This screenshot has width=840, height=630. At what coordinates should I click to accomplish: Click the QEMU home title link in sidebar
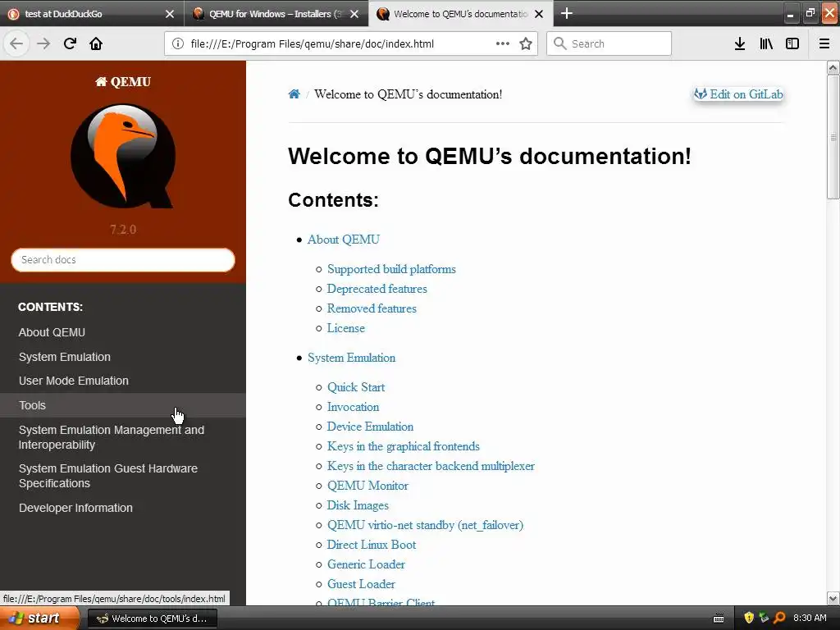point(123,82)
